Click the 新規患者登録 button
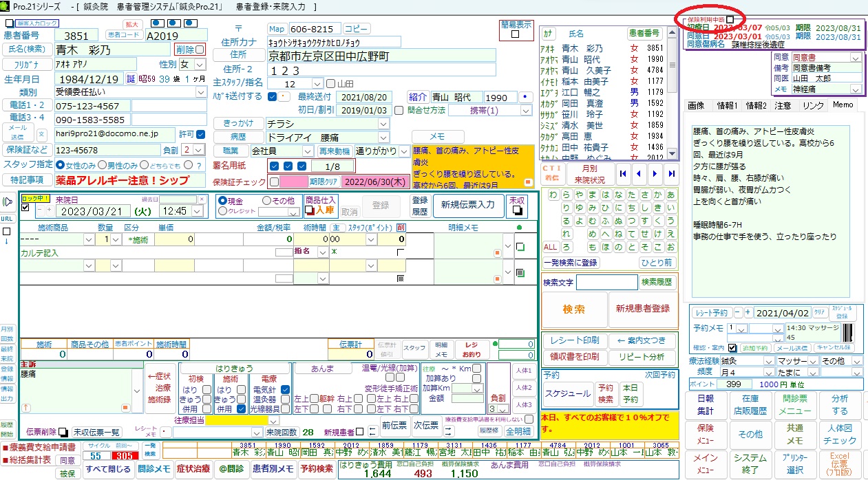Image resolution: width=868 pixels, height=480 pixels. click(643, 309)
